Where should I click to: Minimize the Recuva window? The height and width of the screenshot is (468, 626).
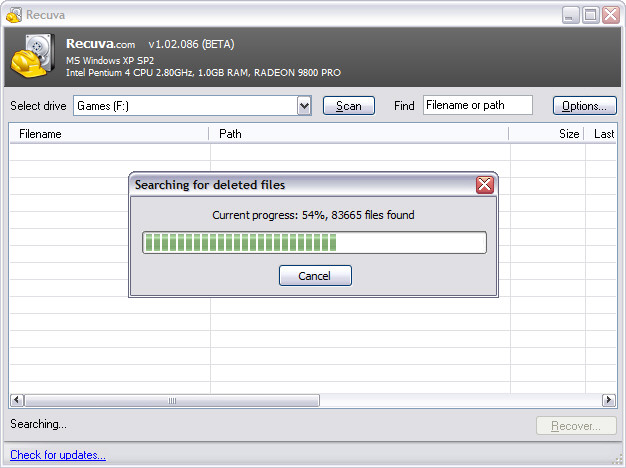(570, 15)
